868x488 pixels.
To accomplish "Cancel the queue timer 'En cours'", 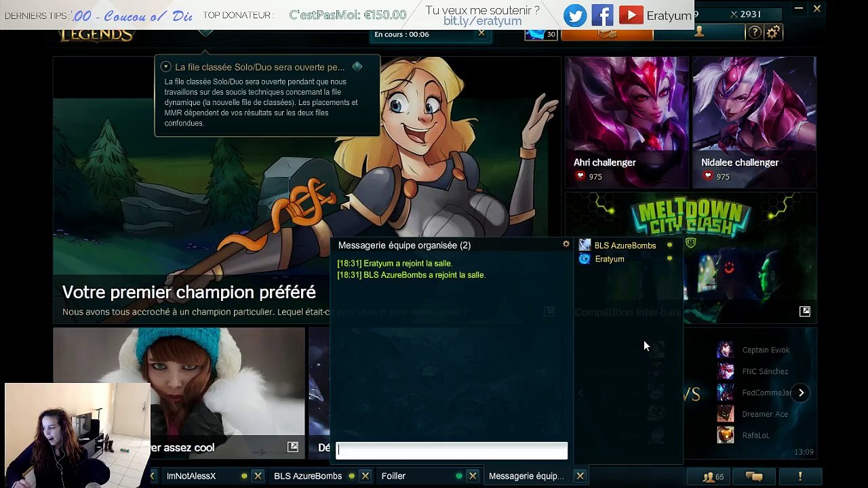I will [481, 33].
